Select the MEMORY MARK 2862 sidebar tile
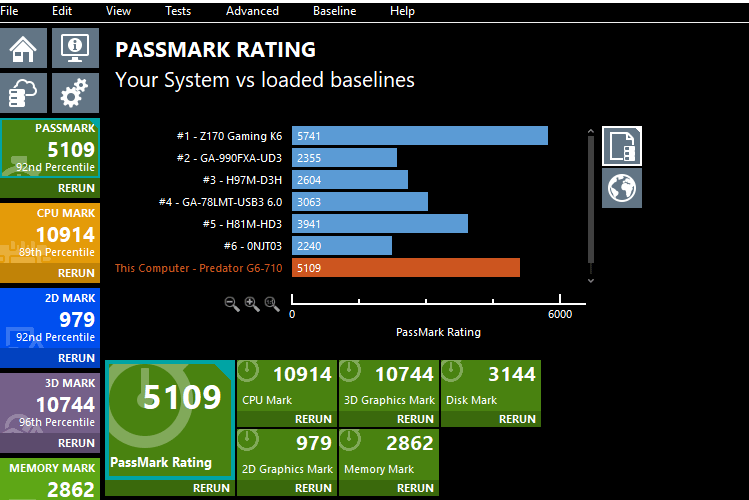The width and height of the screenshot is (749, 500). tap(50, 479)
